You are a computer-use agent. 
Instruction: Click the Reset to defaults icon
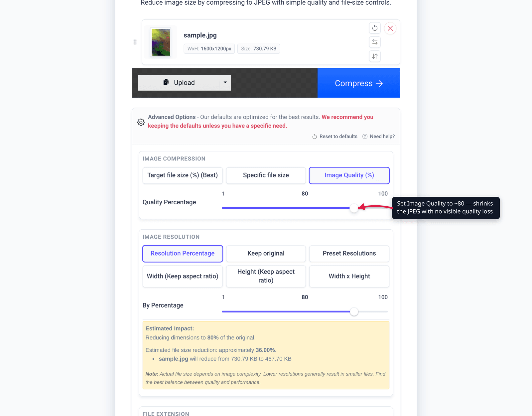[x=315, y=136]
